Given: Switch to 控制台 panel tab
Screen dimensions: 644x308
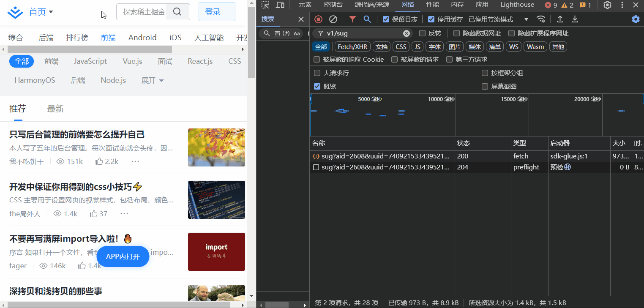Looking at the screenshot, I should [333, 5].
